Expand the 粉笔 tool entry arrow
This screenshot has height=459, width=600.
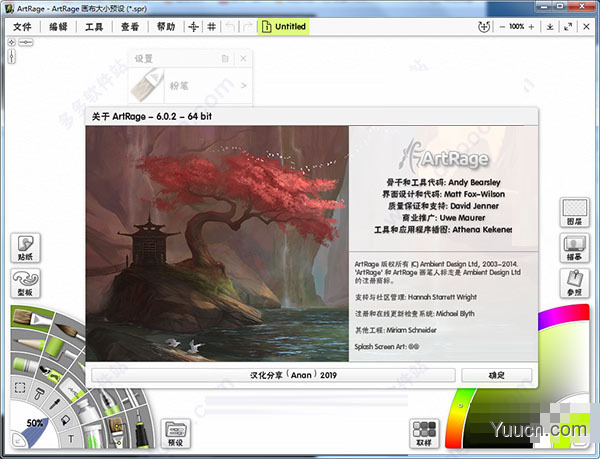(x=244, y=86)
